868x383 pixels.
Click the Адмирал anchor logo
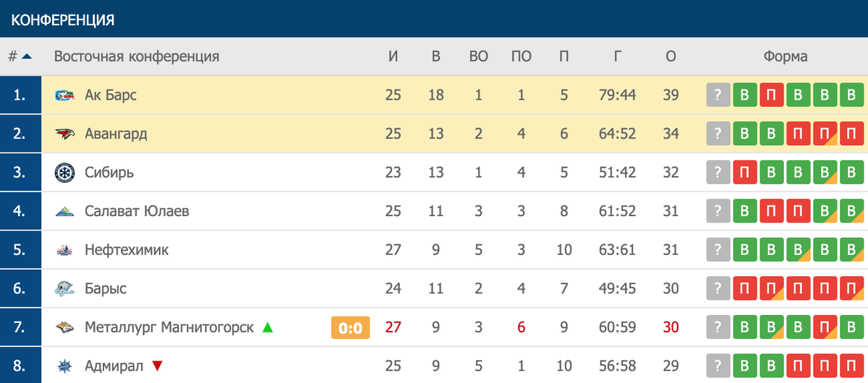[x=64, y=366]
